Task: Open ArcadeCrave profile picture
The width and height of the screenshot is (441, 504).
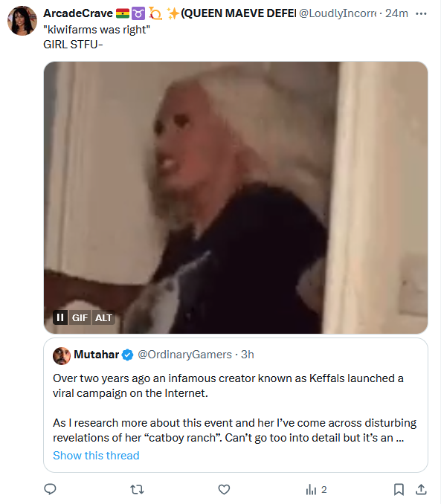Action: pyautogui.click(x=22, y=21)
